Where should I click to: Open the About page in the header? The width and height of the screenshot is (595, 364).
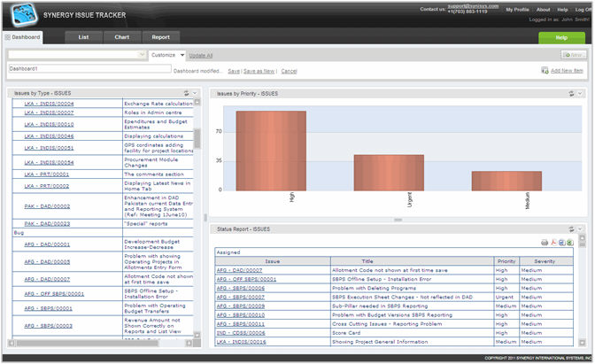click(x=543, y=10)
